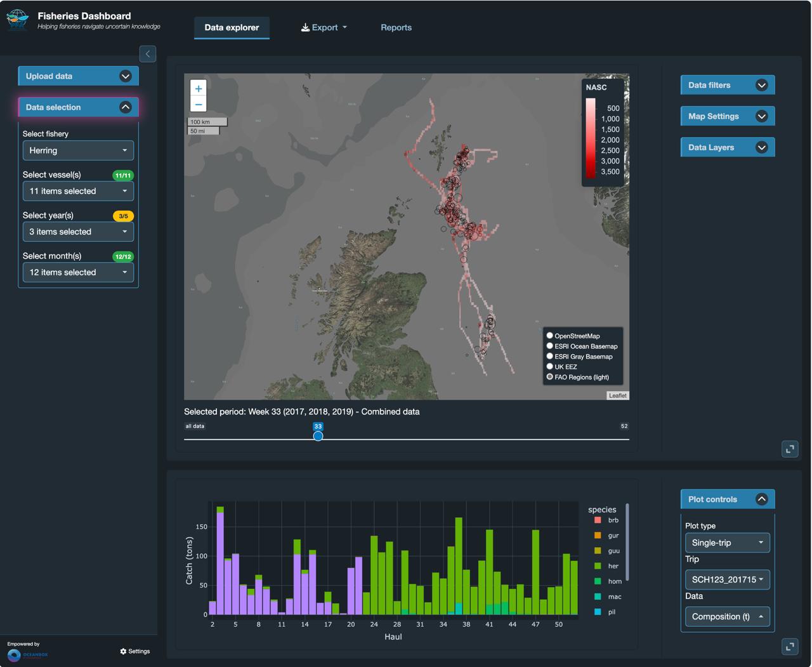Screen dimensions: 812x667
Task: Open the Settings gear
Action: click(124, 651)
